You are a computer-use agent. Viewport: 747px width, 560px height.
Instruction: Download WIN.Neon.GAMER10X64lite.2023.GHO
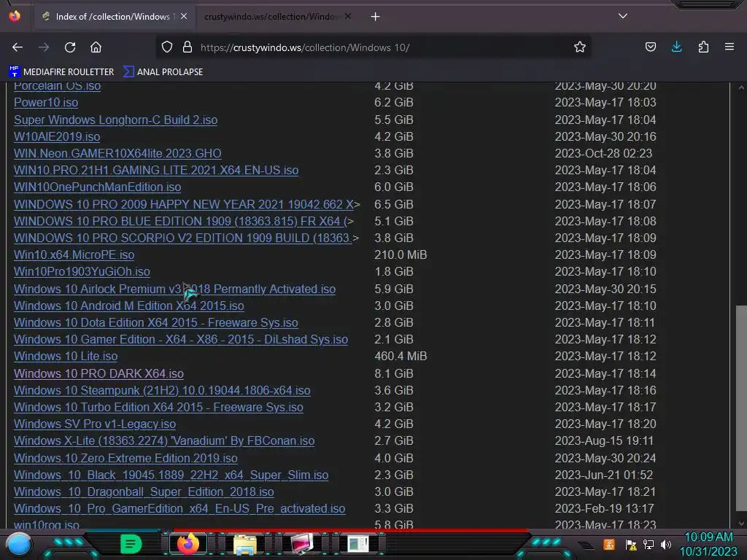pyautogui.click(x=117, y=153)
